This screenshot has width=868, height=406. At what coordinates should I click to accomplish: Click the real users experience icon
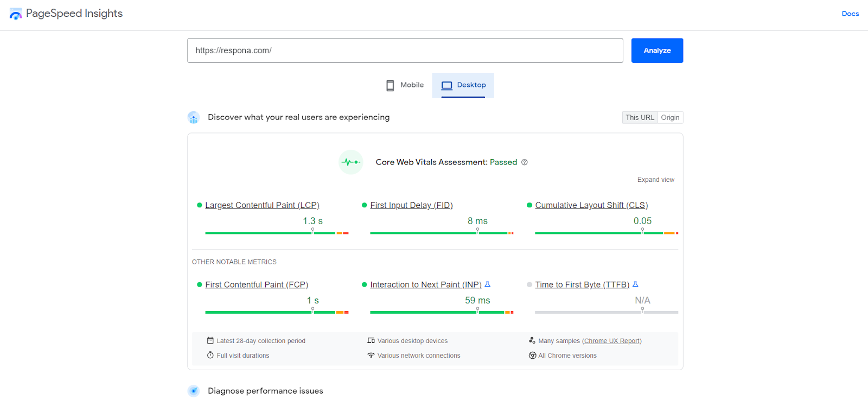click(194, 117)
